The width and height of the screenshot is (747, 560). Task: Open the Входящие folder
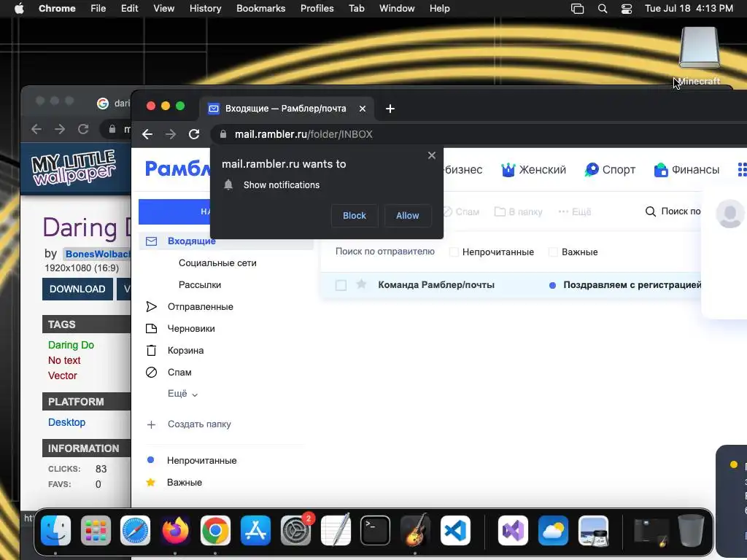coord(226,241)
